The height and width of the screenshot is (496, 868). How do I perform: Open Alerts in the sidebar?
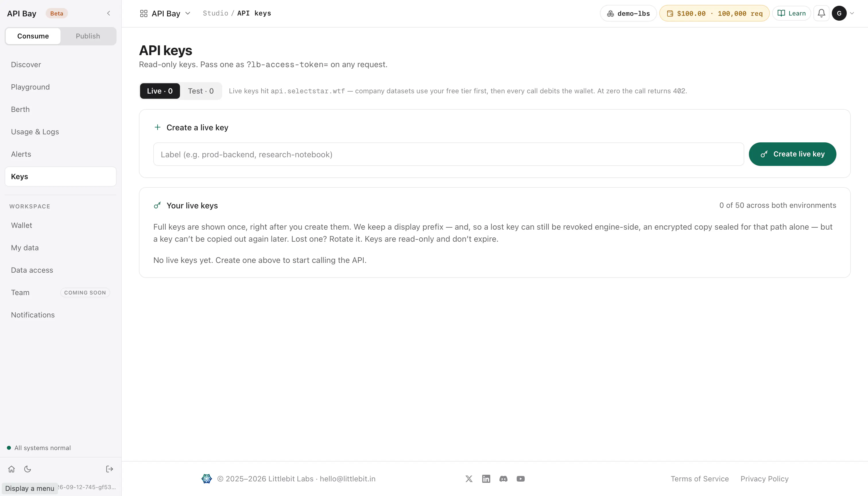click(61, 154)
